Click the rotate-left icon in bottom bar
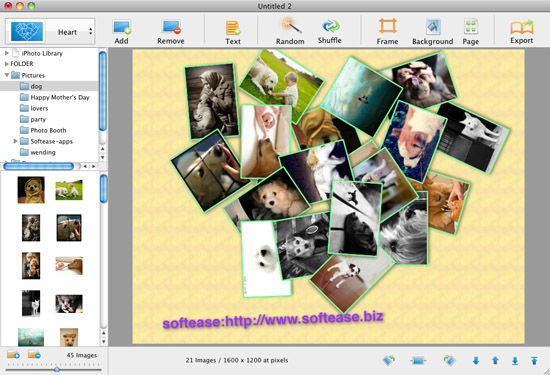 pyautogui.click(x=389, y=360)
